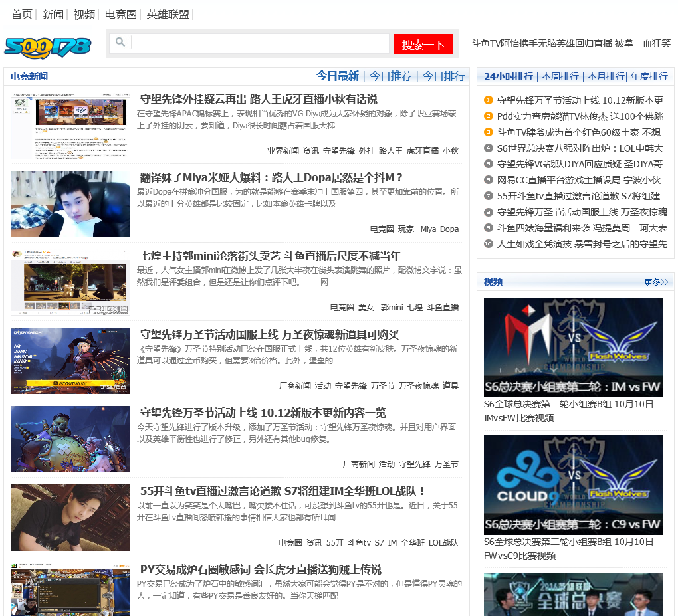This screenshot has width=678, height=616.
Task: Open headline 斗鱼TV阿怡携手无脑英雄回归直播
Action: click(x=571, y=43)
